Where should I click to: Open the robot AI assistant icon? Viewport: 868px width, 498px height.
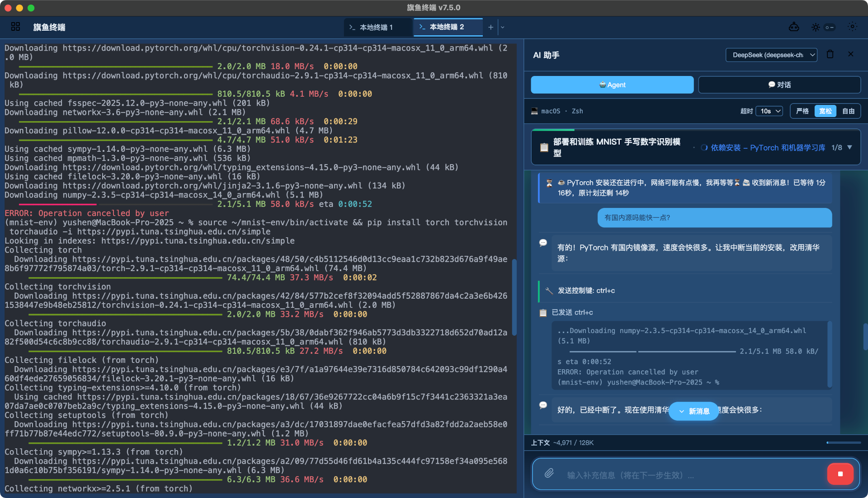coord(794,27)
